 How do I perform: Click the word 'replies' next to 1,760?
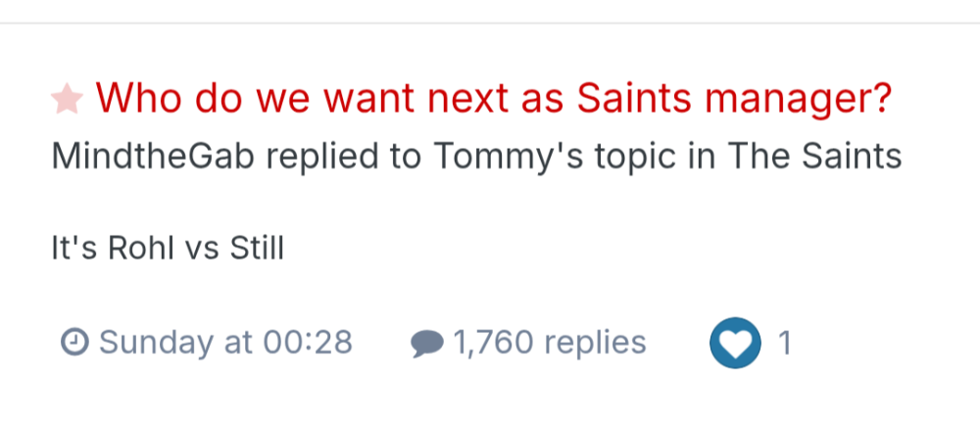(x=595, y=343)
